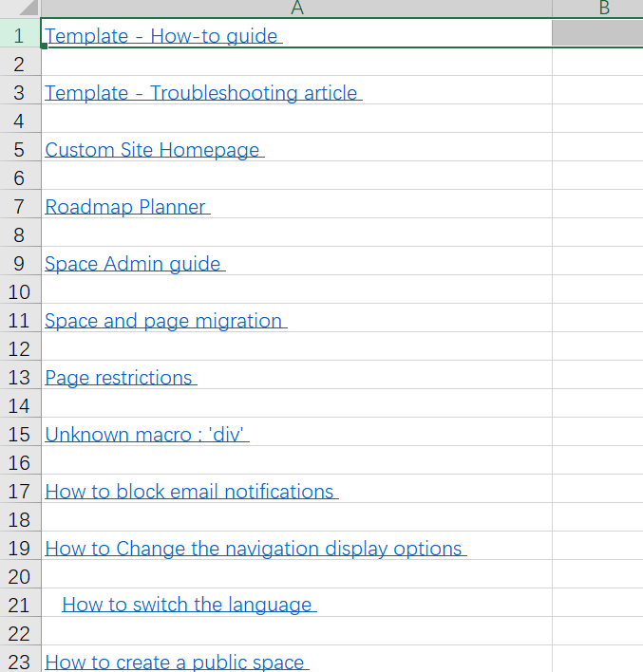The width and height of the screenshot is (643, 672).
Task: Click empty cell A20
Action: click(296, 573)
